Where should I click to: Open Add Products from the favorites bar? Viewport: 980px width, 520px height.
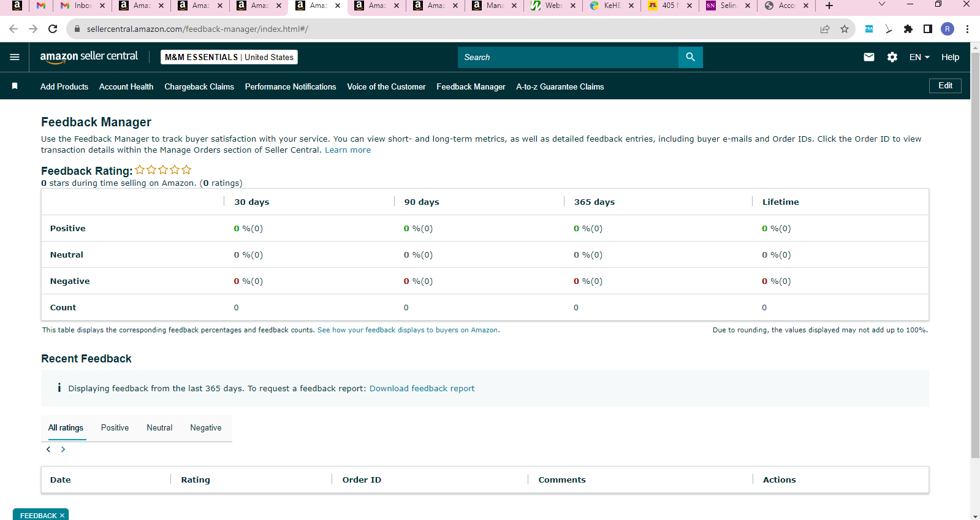[x=64, y=86]
